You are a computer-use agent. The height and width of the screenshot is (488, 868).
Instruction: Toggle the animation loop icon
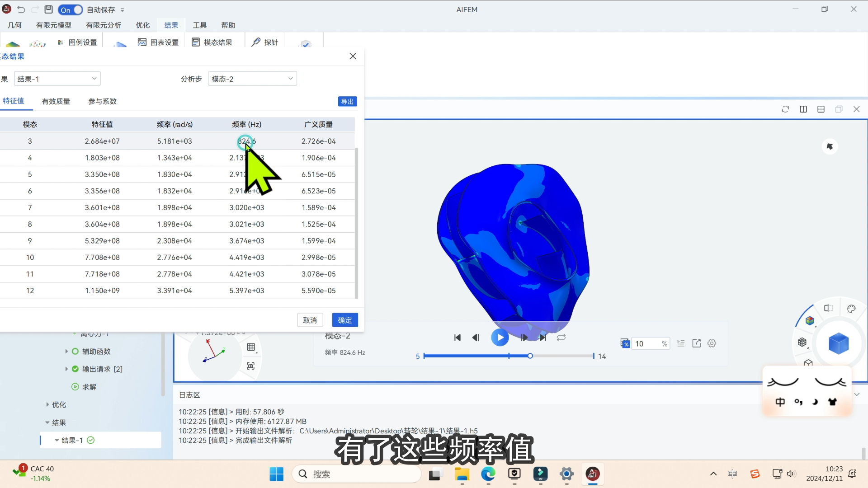[x=561, y=338]
